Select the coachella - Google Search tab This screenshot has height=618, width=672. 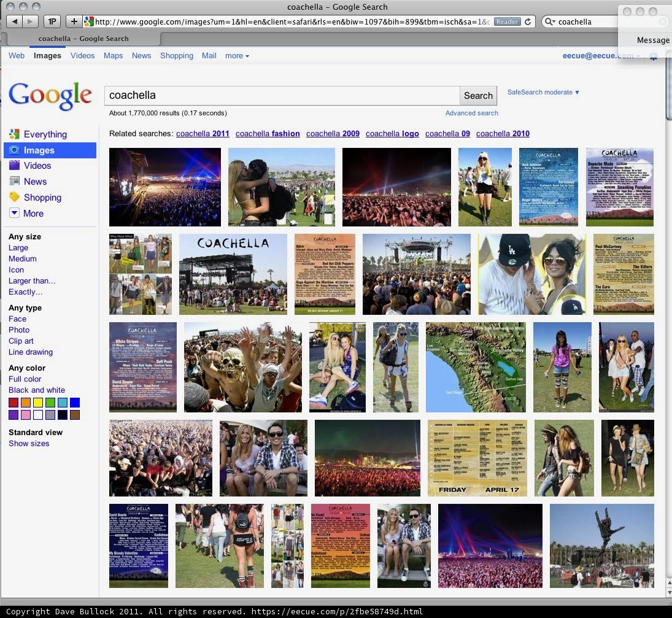coord(83,39)
